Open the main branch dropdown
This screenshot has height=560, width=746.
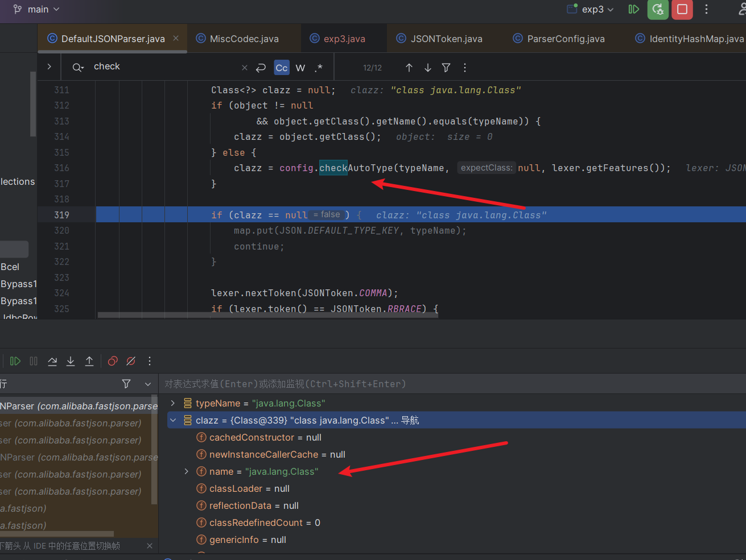(x=36, y=9)
